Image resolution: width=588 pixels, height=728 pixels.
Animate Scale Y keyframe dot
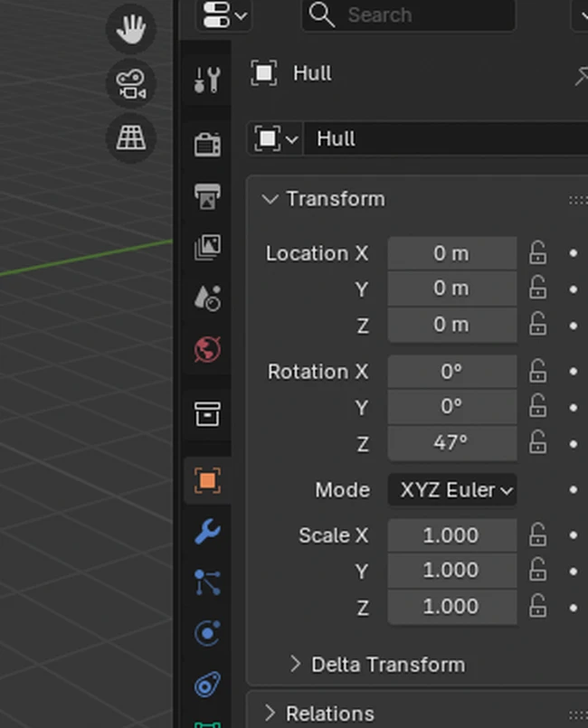574,572
